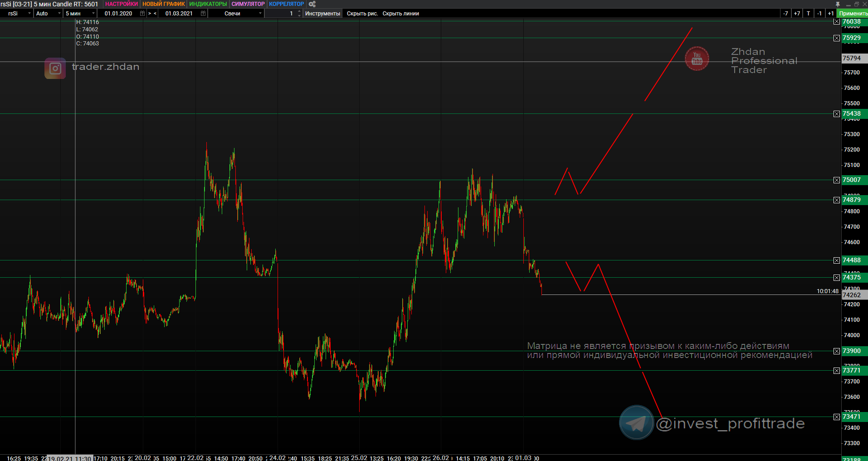Focus the numeric field showing 1

point(281,14)
